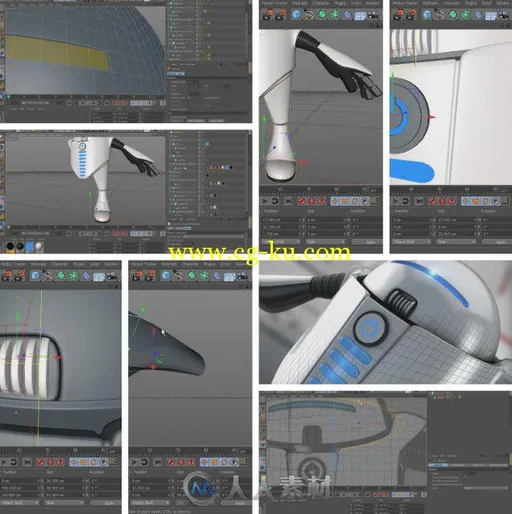Toggle Position key recording in power button view
Image resolution: width=512 pixels, height=514 pixels.
[x=466, y=201]
